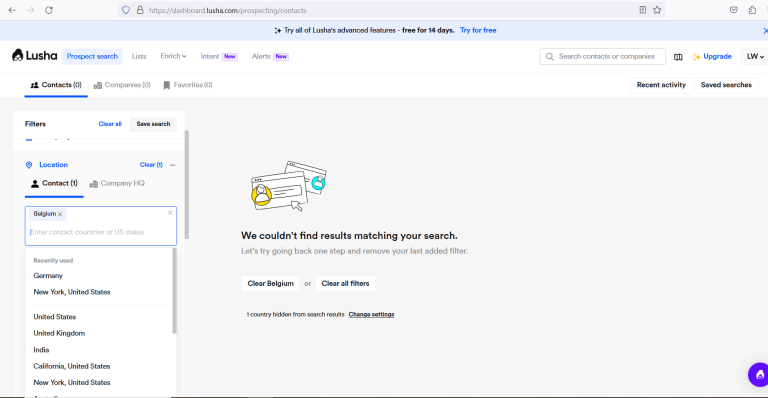
Task: Open Pocket save icon
Action: (733, 10)
